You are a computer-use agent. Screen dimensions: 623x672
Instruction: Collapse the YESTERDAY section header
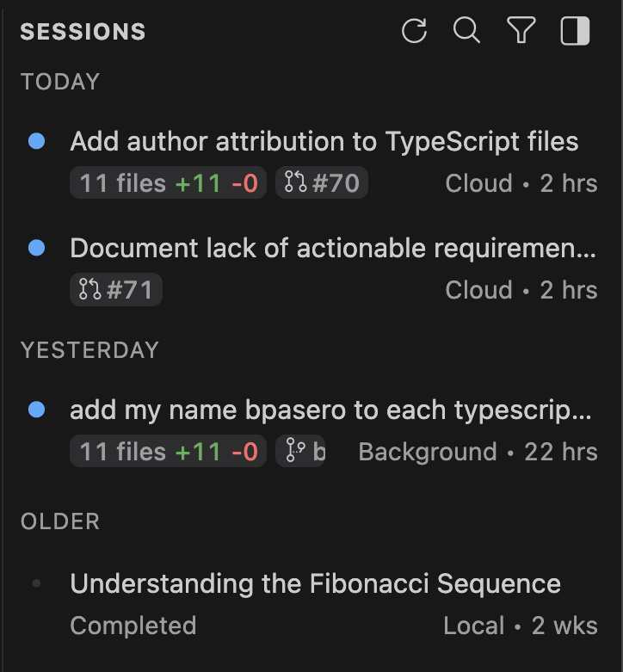click(89, 350)
